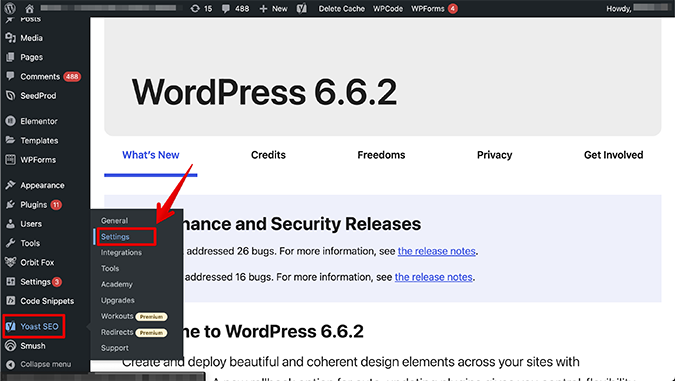The image size is (675, 381).
Task: Choose Workouts Premium in Yoast submenu
Action: (x=134, y=316)
